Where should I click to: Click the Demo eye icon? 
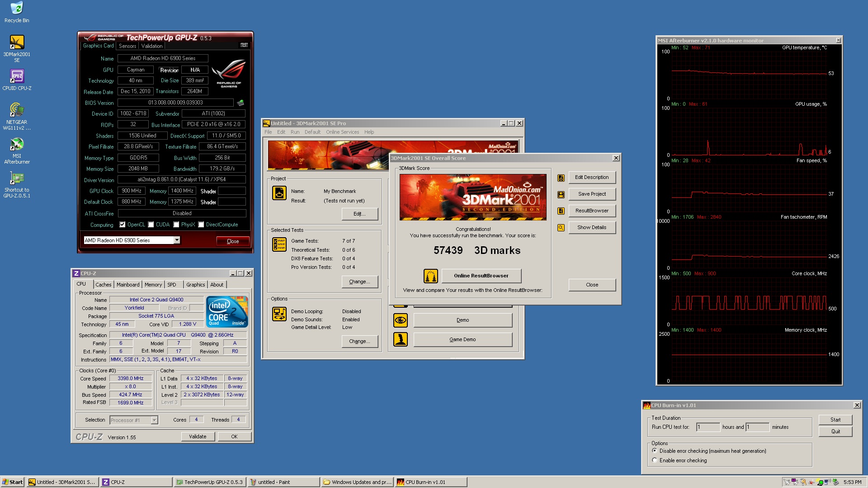click(400, 320)
